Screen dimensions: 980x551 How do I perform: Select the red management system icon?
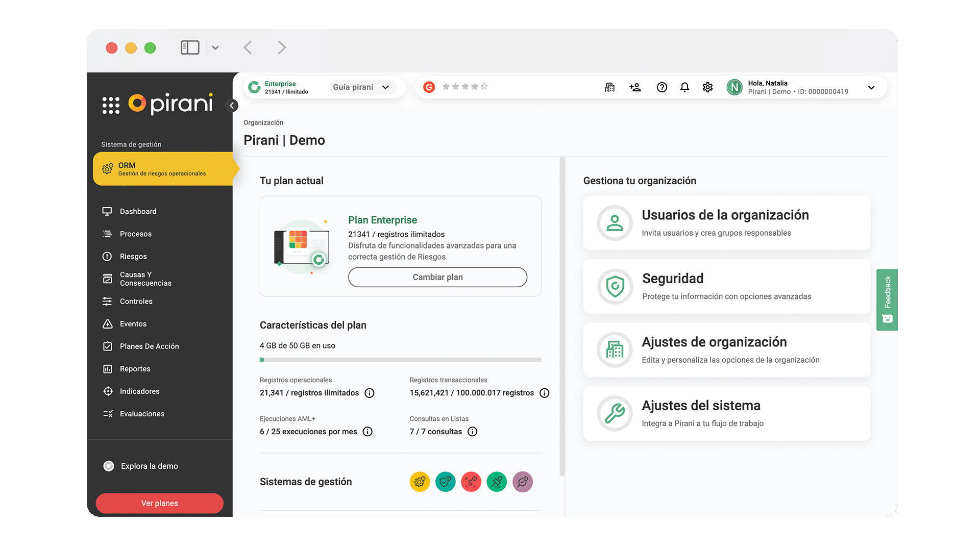[471, 482]
